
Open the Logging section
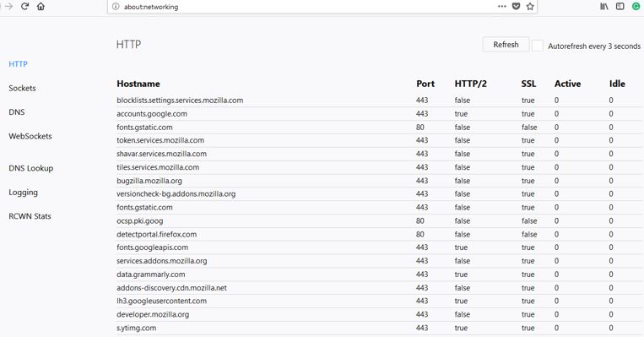[x=23, y=193]
